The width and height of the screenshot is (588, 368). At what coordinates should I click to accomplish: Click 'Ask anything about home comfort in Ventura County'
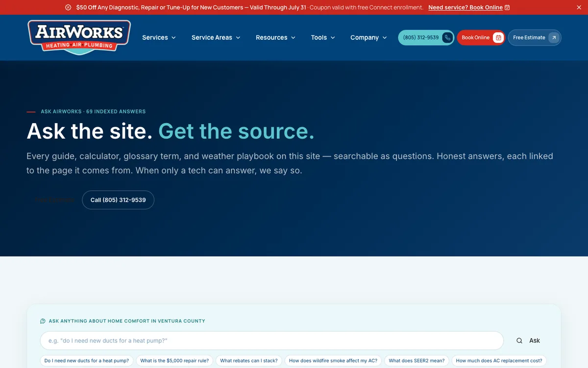[127, 321]
